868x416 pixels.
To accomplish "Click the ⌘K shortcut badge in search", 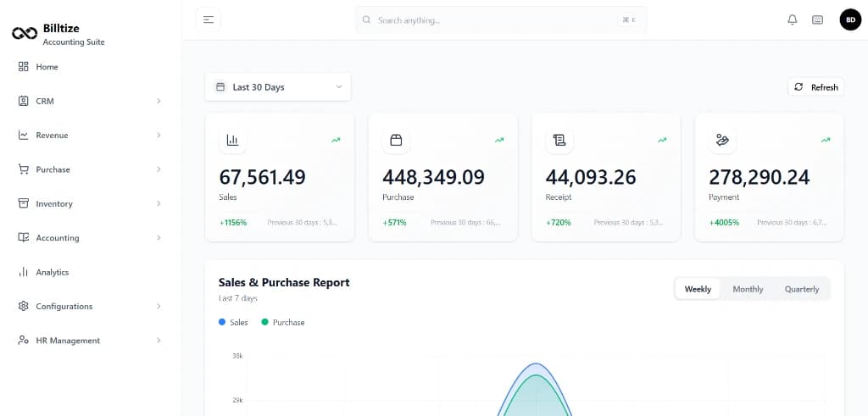I will coord(629,20).
